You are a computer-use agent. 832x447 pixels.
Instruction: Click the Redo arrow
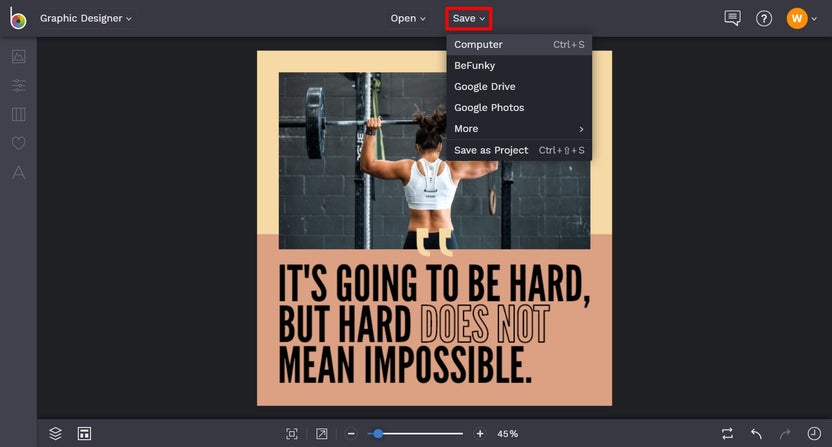pos(785,434)
